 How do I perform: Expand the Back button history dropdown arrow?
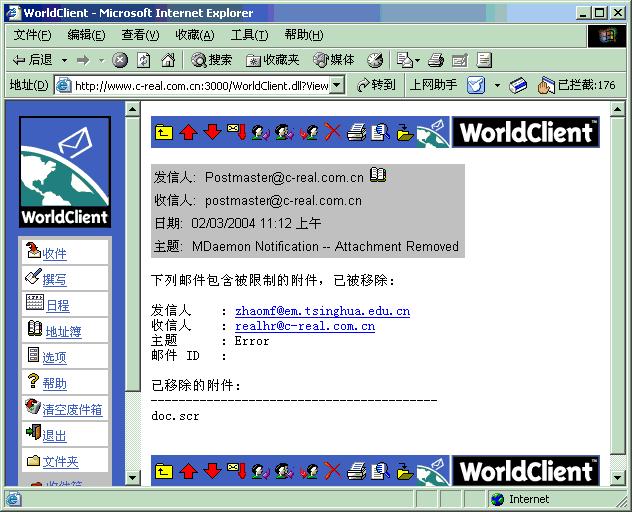[x=64, y=61]
